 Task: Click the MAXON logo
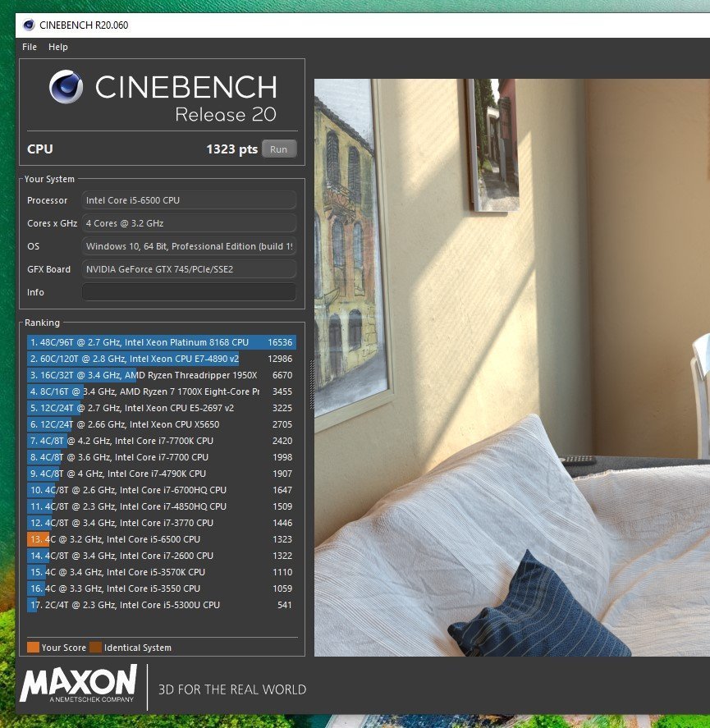pyautogui.click(x=78, y=683)
